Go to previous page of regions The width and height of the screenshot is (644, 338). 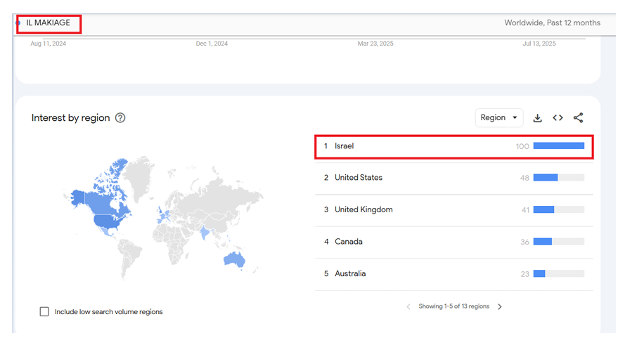[x=408, y=307]
